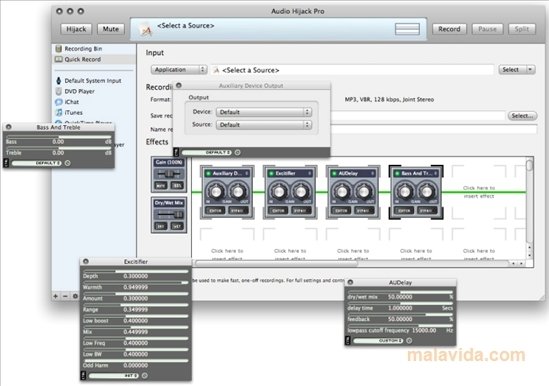The height and width of the screenshot is (386, 549).
Task: Click the source application icon in top display
Action: tap(146, 30)
